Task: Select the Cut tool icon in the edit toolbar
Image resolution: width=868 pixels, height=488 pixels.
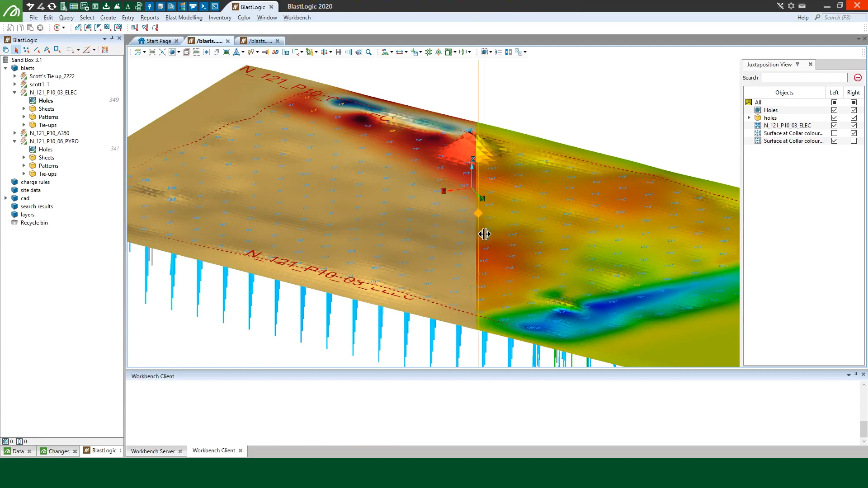Action: point(10,28)
